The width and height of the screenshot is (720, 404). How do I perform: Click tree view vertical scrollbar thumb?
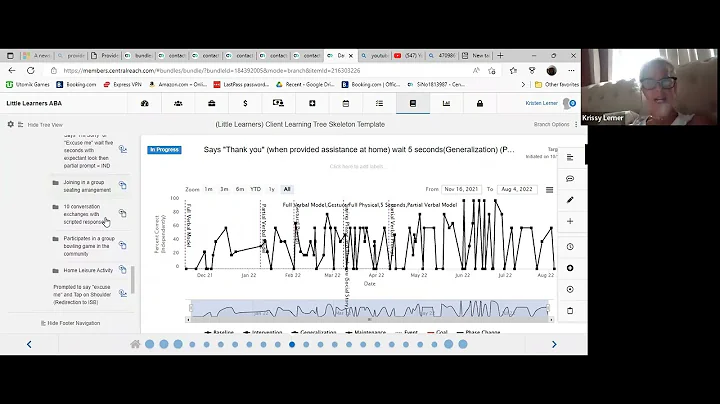point(133,280)
